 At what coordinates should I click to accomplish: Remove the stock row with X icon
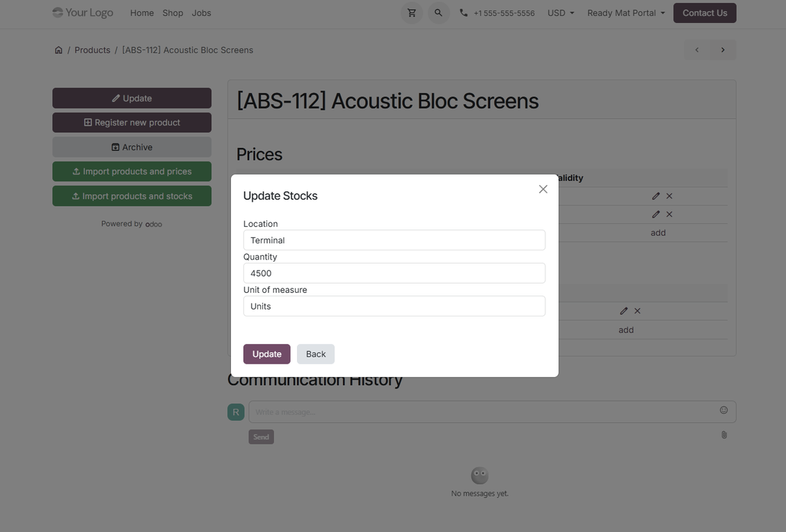[x=637, y=311]
